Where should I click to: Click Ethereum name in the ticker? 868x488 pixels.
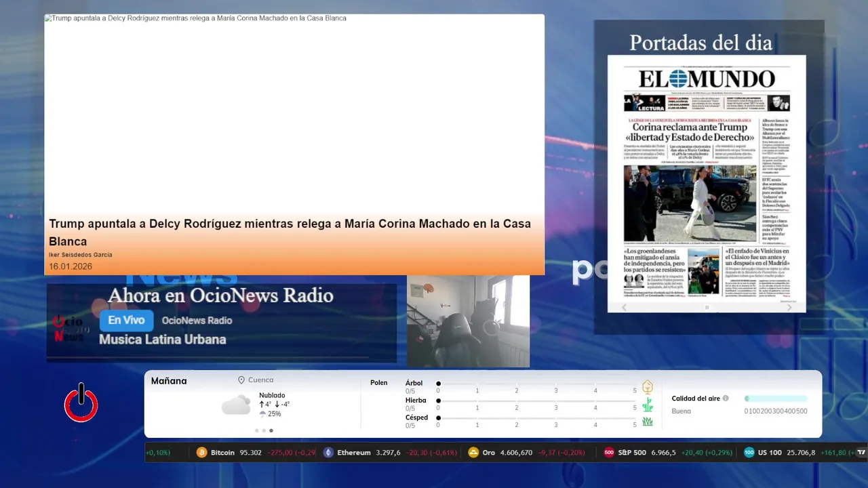pyautogui.click(x=354, y=453)
